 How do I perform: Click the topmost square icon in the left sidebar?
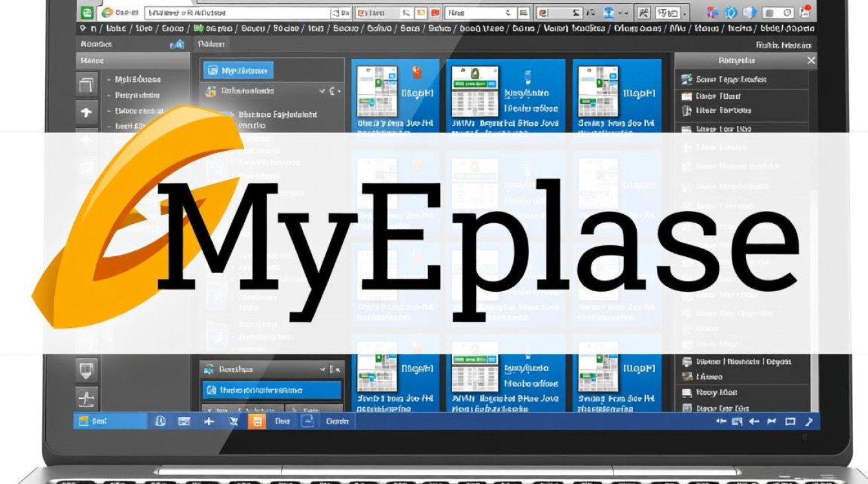pyautogui.click(x=85, y=84)
